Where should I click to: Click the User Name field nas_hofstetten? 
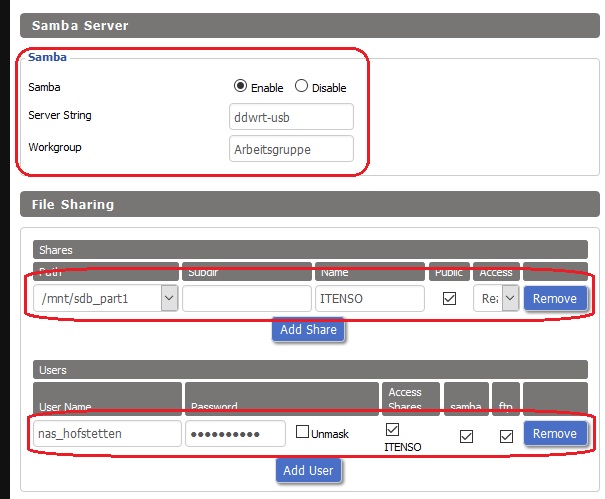107,433
